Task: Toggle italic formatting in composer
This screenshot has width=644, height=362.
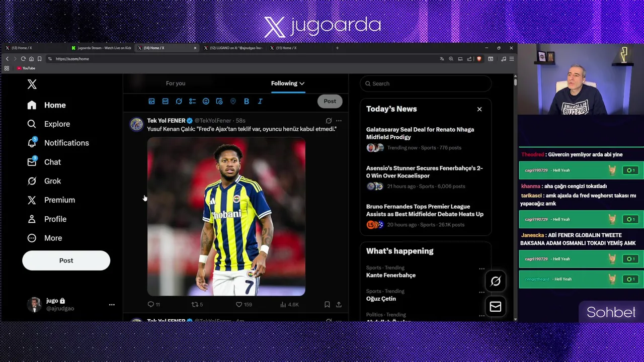Action: point(260,102)
